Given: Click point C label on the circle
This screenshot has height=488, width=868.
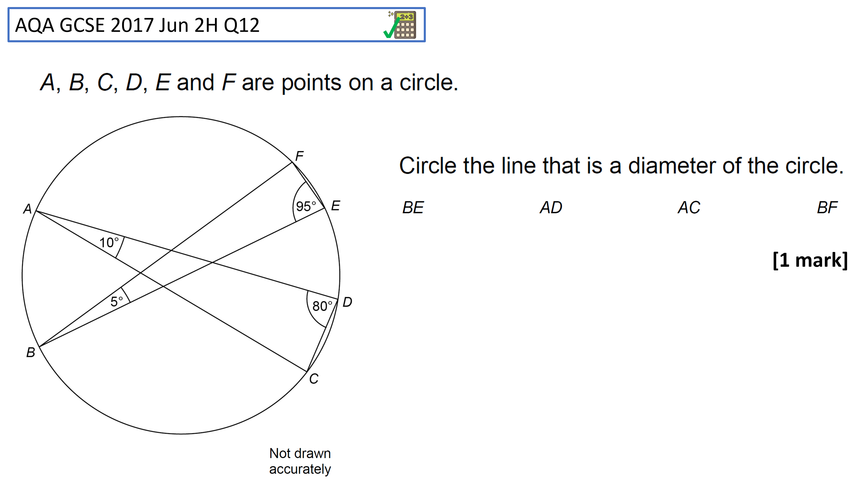Looking at the screenshot, I should coord(314,379).
